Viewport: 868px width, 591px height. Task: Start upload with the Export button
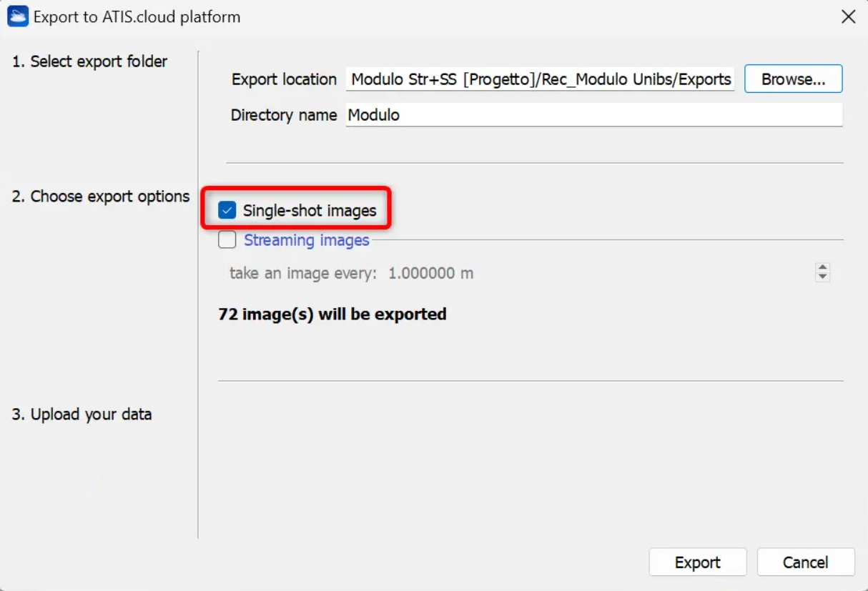697,562
